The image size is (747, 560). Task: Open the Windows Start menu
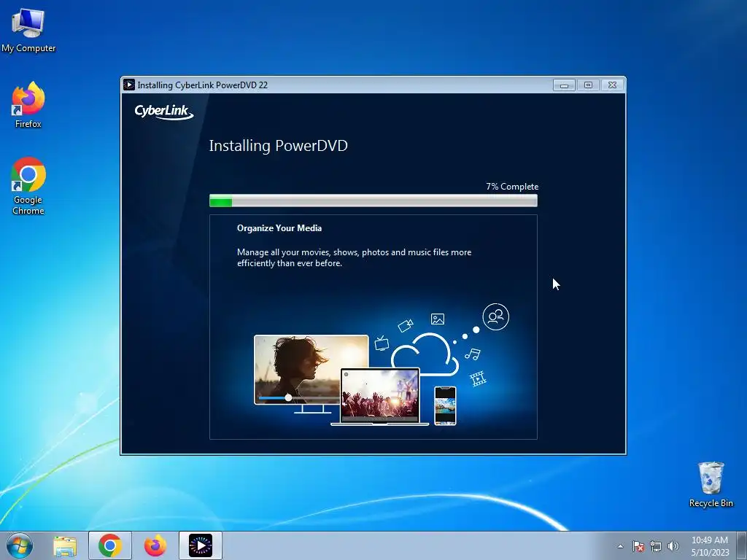(20, 545)
